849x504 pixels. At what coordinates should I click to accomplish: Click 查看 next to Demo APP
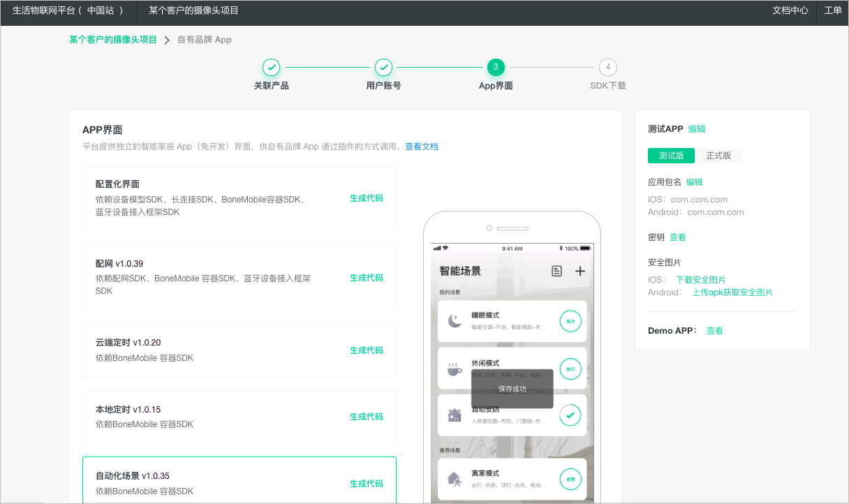(715, 331)
